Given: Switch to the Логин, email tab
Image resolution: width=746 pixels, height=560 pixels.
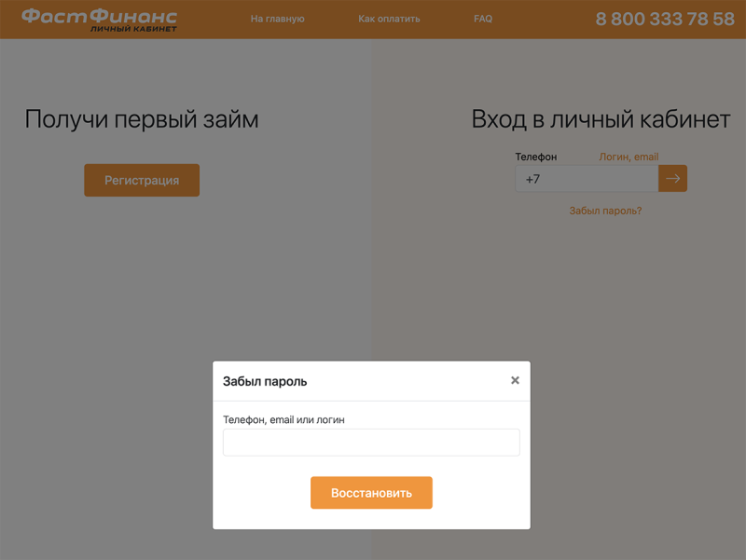Looking at the screenshot, I should (629, 157).
